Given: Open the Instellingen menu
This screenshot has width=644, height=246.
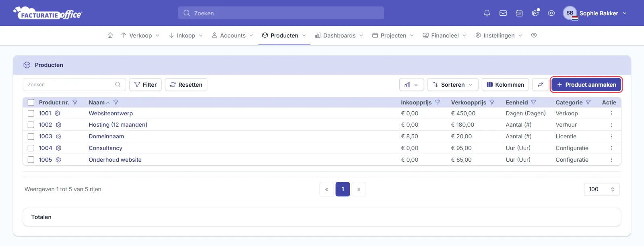Looking at the screenshot, I should point(499,35).
